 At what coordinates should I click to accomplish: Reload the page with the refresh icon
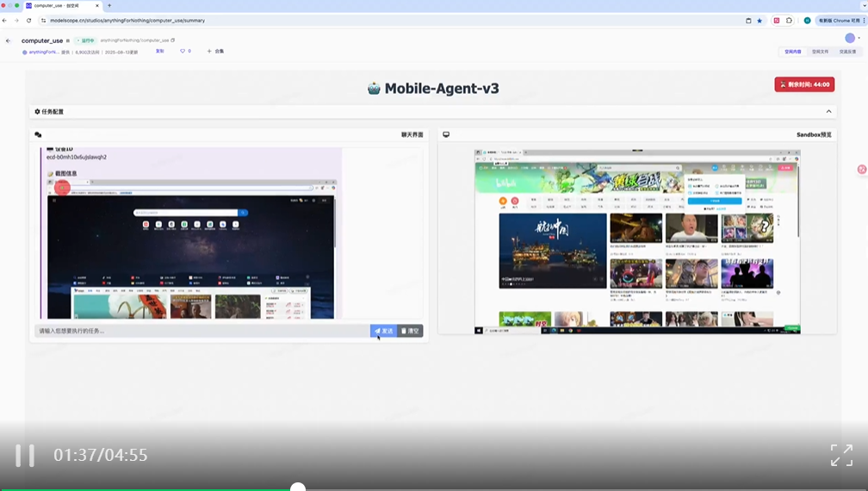click(x=28, y=21)
